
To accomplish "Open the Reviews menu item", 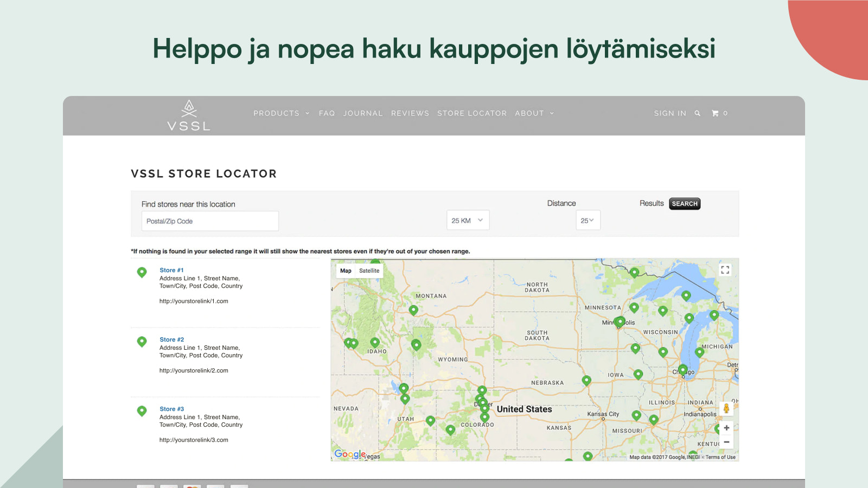I will pos(410,113).
